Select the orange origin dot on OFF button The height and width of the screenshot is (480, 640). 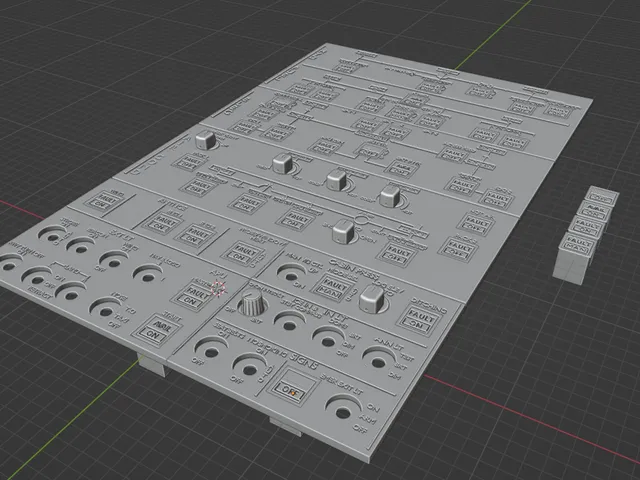click(x=292, y=393)
